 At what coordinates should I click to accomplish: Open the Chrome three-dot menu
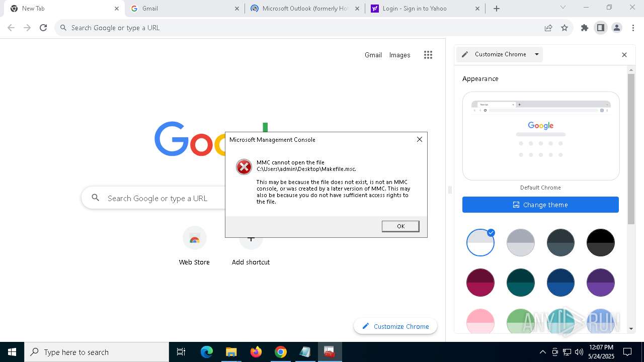[632, 28]
